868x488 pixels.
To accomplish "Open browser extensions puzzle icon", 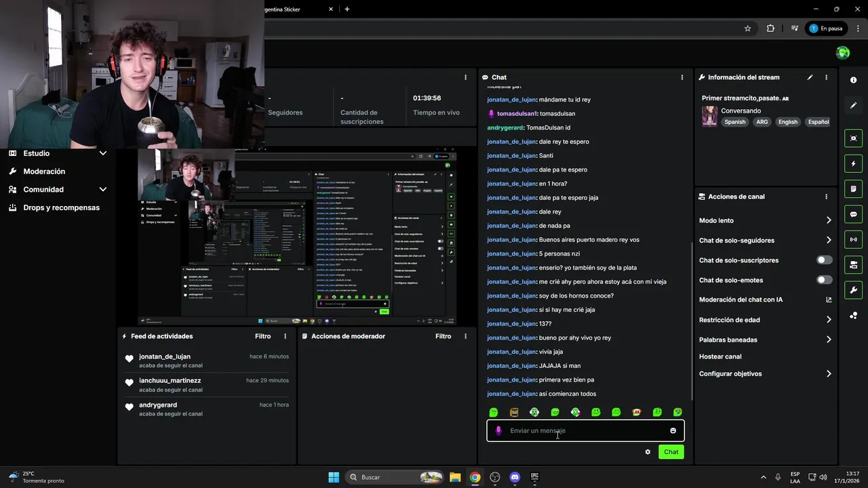I will pos(770,28).
